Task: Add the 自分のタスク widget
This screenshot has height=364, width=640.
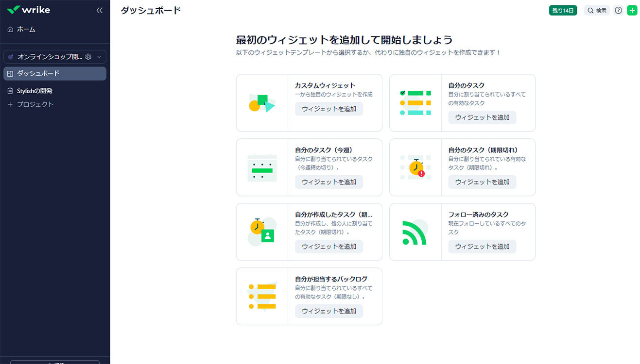Action: click(482, 117)
